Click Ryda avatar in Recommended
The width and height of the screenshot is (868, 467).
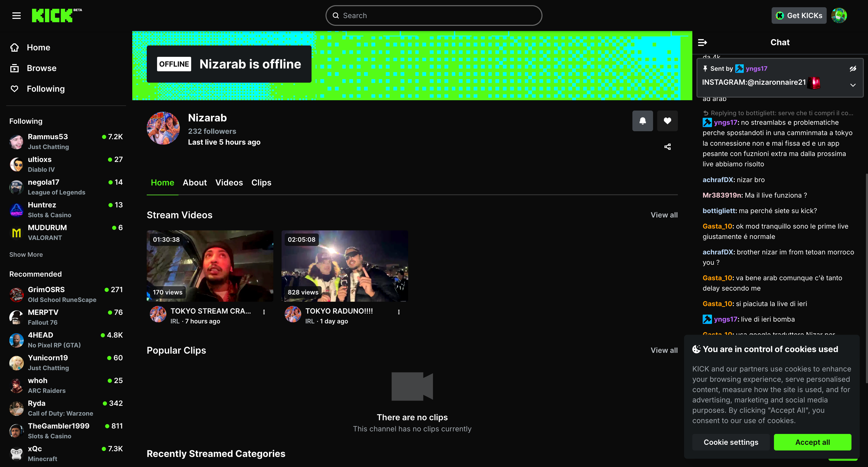click(x=16, y=408)
